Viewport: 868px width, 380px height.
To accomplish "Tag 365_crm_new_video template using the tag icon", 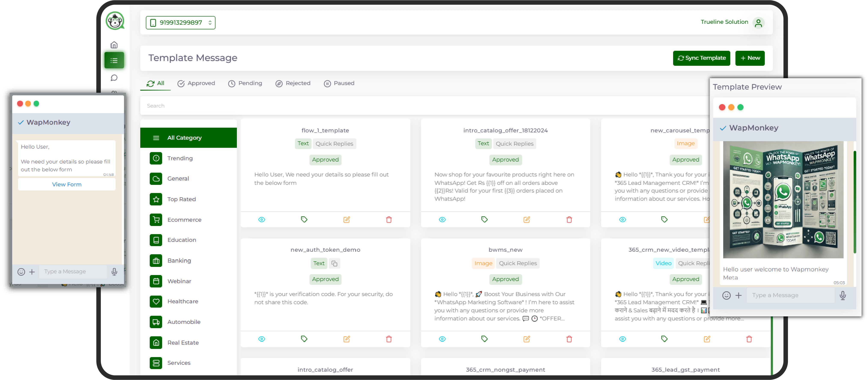I will 664,339.
